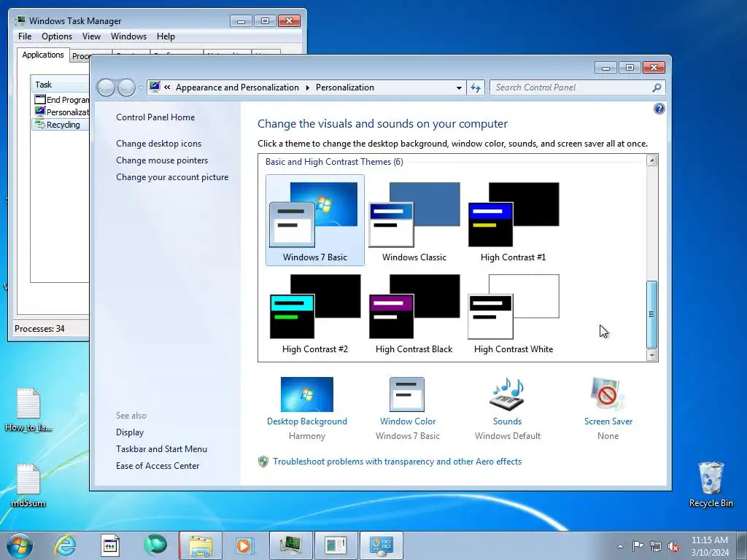Image resolution: width=747 pixels, height=560 pixels.
Task: Click the Forward navigation button
Action: pos(126,87)
